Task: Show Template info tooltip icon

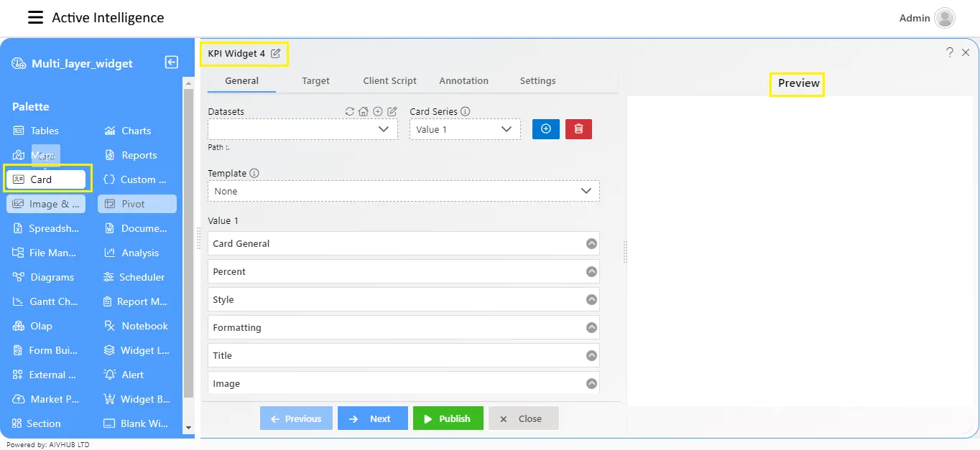Action: coord(254,173)
